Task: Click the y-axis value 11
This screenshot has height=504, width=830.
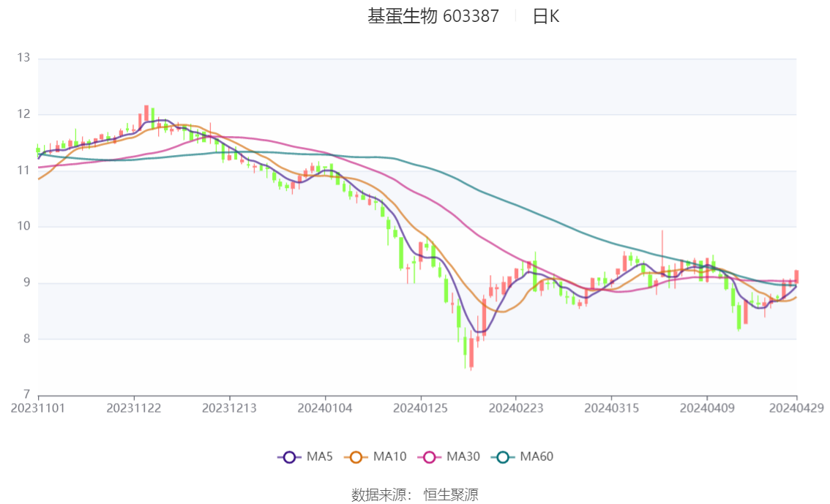Action: point(23,170)
